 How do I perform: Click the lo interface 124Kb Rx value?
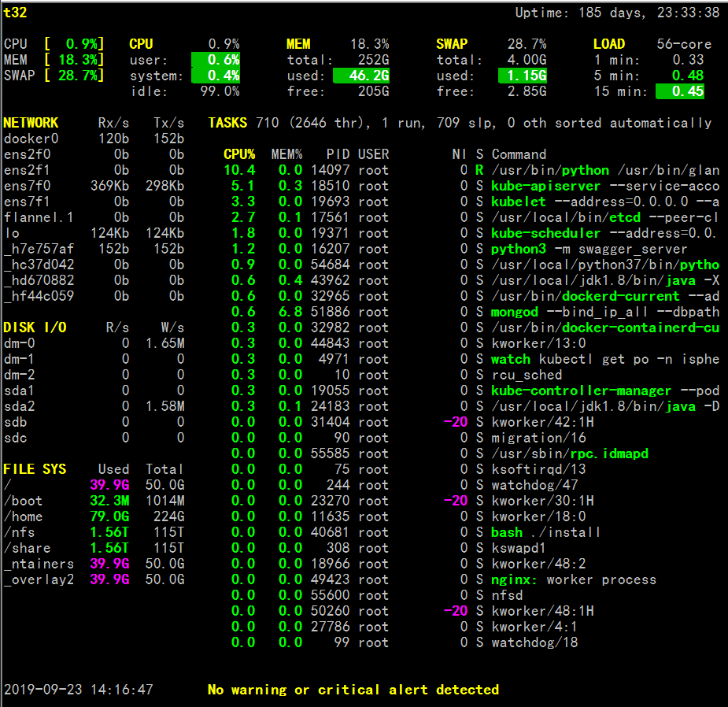pos(109,233)
